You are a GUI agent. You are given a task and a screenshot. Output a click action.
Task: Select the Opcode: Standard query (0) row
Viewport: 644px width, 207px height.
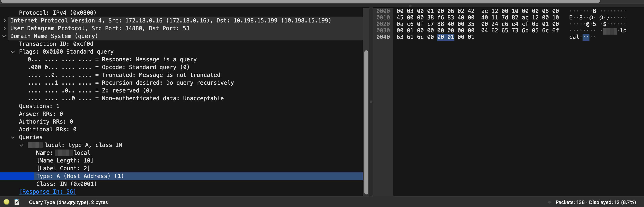pyautogui.click(x=181, y=67)
